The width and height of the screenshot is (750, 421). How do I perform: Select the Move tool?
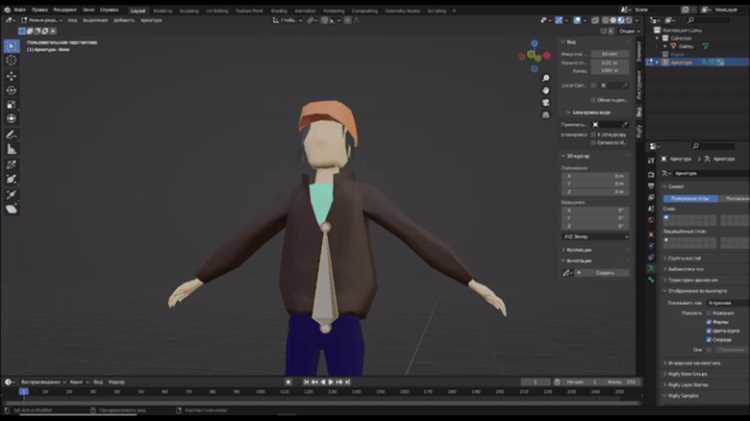coord(11,76)
